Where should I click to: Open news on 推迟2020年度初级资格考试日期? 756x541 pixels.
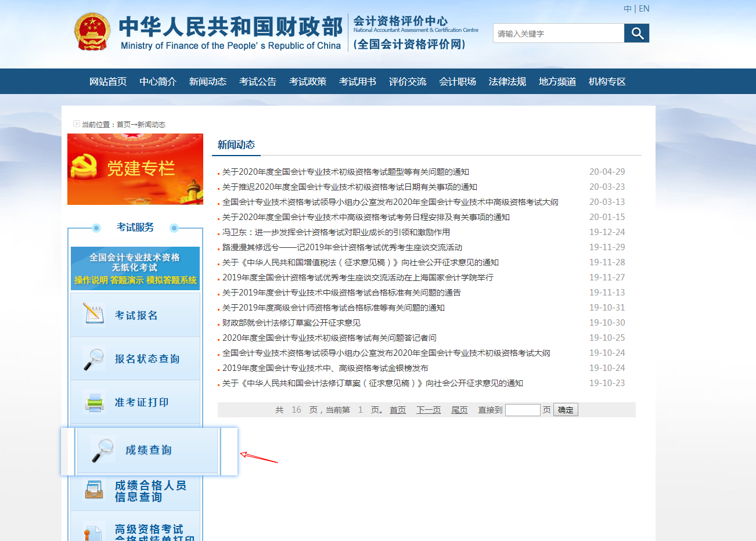pos(350,187)
